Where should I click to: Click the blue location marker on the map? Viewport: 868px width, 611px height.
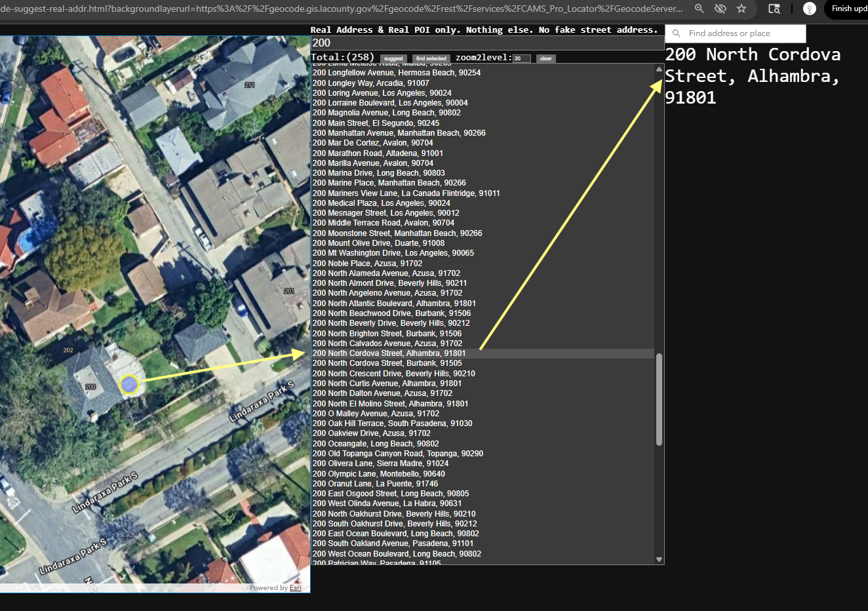tap(129, 384)
